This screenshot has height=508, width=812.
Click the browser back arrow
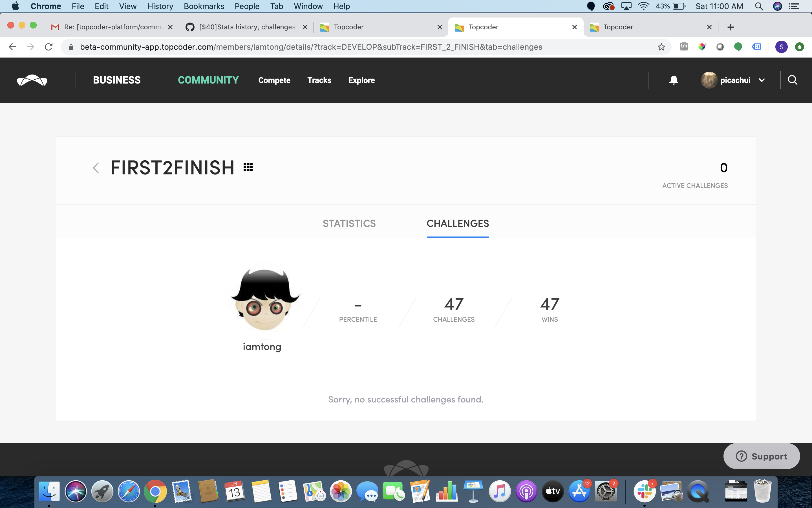tap(12, 47)
